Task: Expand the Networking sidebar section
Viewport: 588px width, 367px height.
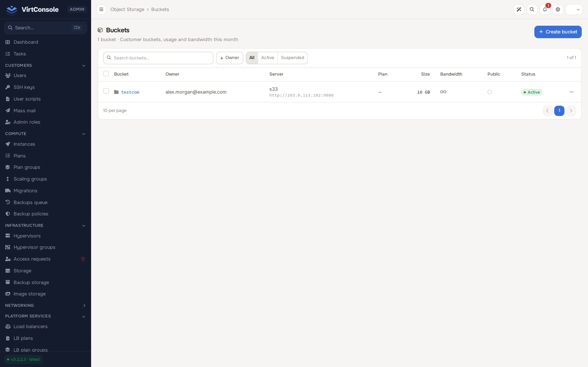Action: pyautogui.click(x=84, y=305)
